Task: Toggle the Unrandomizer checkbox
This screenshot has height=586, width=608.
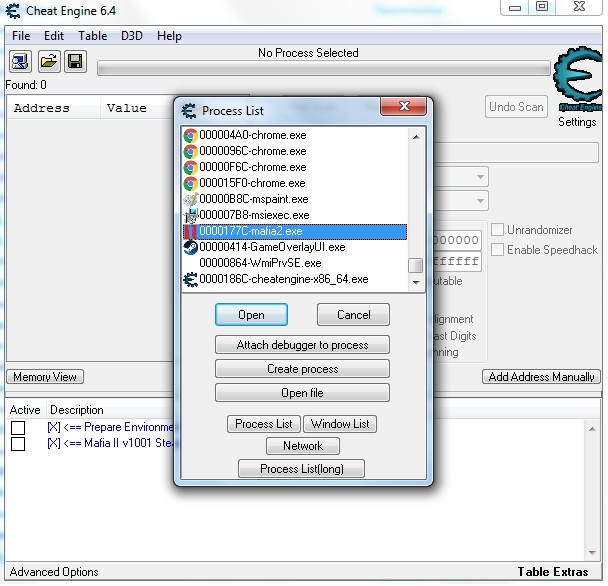Action: [x=497, y=230]
